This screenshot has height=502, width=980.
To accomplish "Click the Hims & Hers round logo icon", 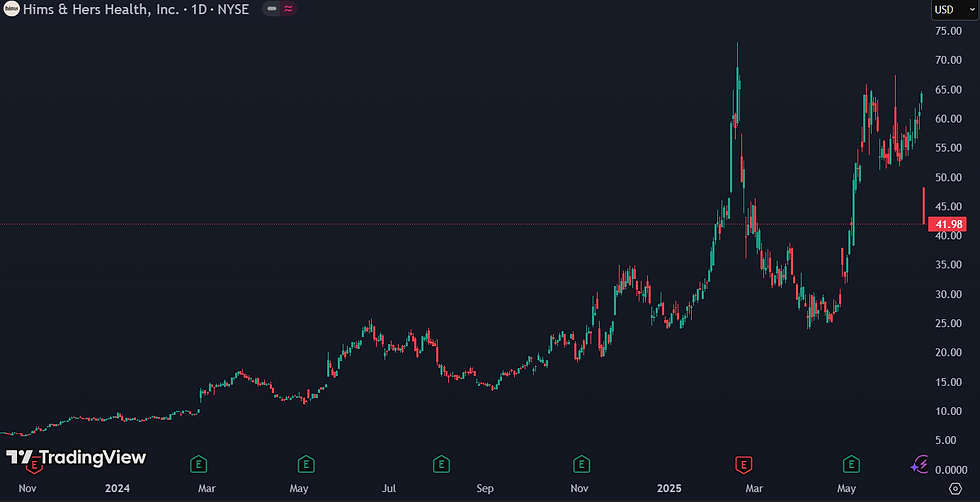I will [x=11, y=9].
